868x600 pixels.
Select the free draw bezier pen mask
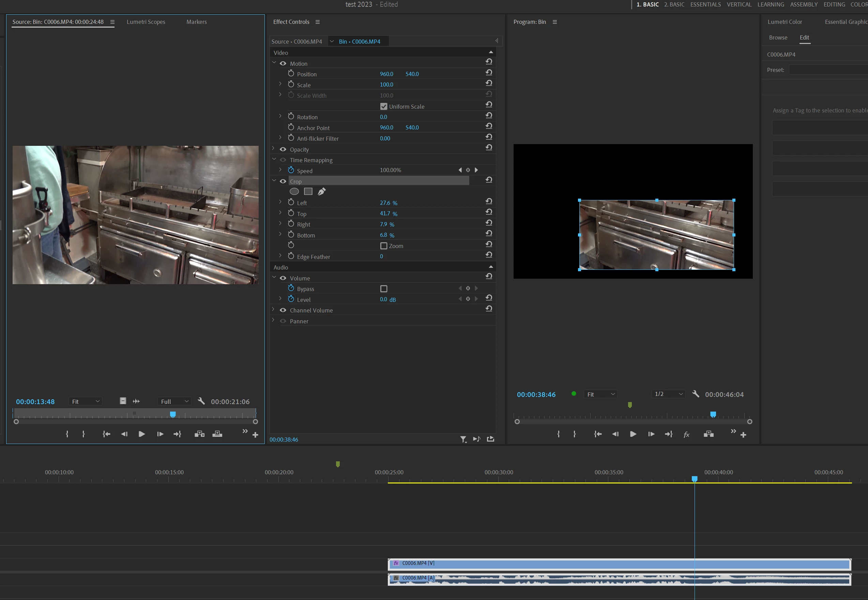[321, 192]
